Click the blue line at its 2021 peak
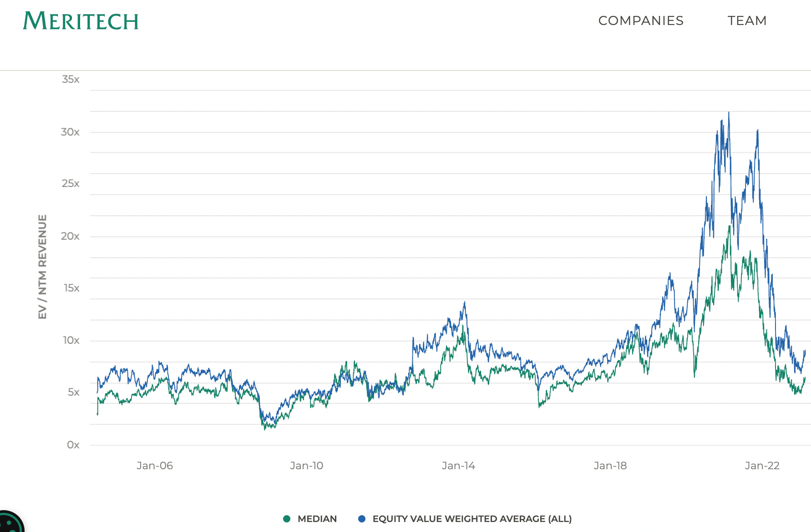 point(729,111)
